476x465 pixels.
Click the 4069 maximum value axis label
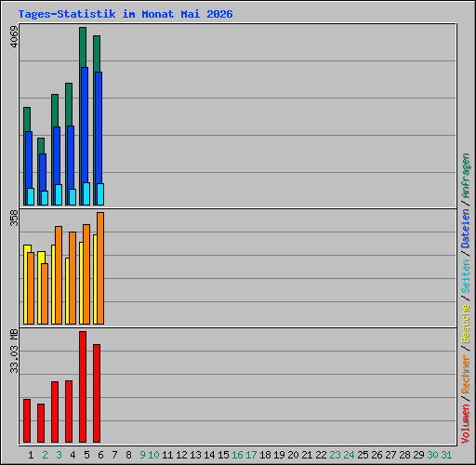coord(14,36)
